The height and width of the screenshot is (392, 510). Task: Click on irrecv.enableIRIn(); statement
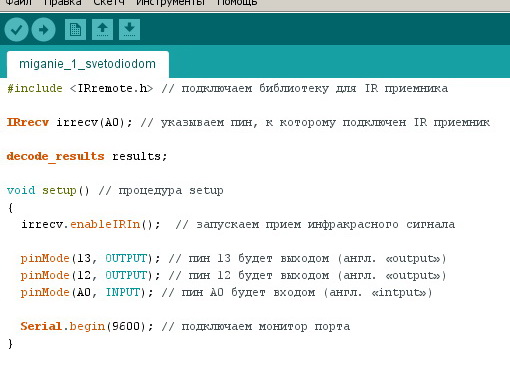pos(91,224)
